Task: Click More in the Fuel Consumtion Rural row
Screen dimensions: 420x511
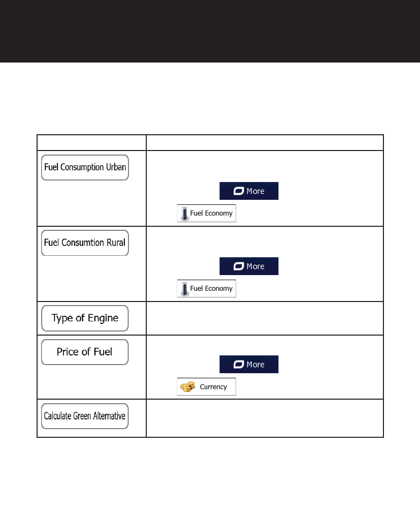Action: (x=249, y=266)
